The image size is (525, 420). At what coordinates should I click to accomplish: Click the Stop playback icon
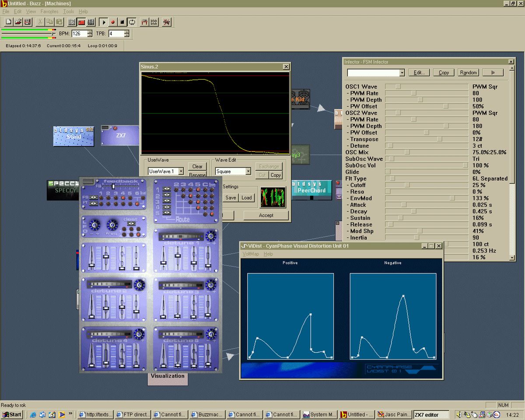coord(122,22)
